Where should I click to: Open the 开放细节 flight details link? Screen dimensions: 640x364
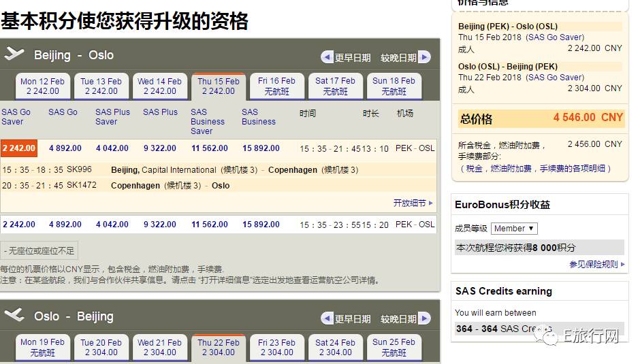coord(413,203)
